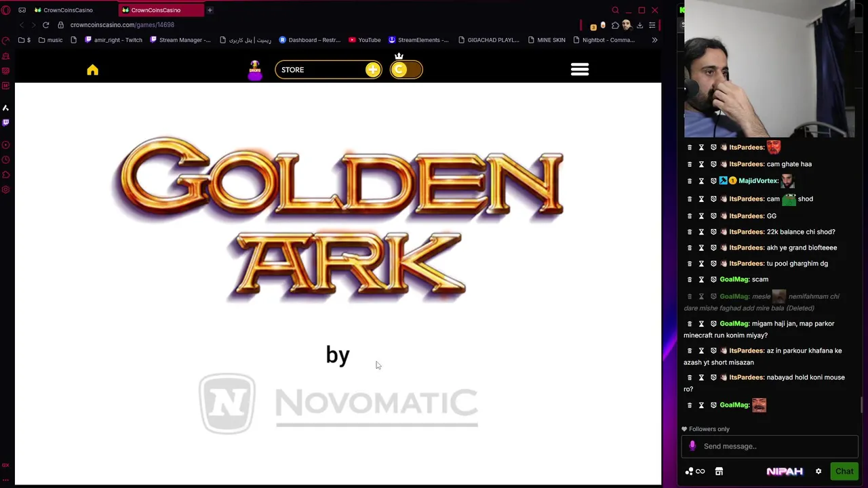Open the purple Drops potion icon

[x=255, y=70]
